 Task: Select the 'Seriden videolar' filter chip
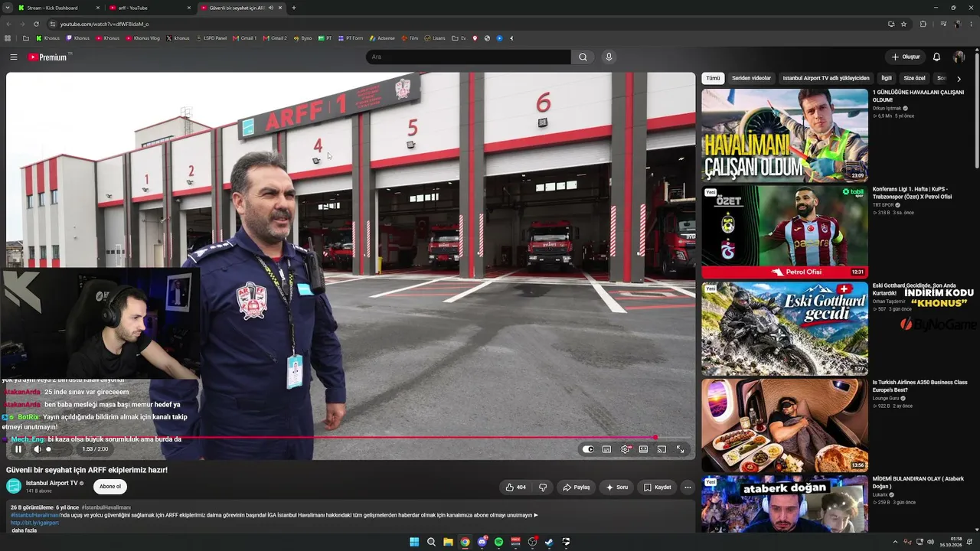pos(751,78)
